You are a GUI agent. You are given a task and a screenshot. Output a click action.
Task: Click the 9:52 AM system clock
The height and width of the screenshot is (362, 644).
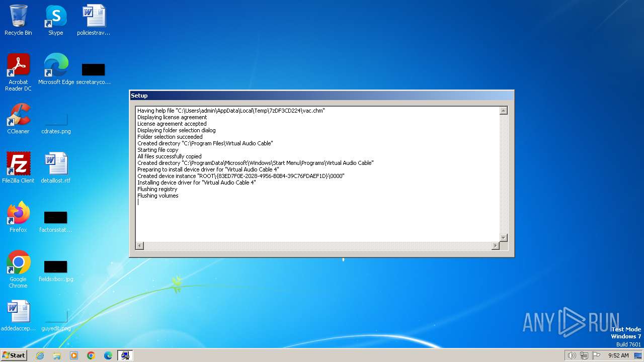pos(618,355)
